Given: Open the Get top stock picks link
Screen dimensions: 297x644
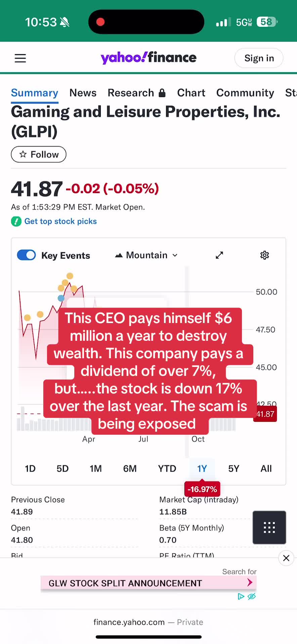Looking at the screenshot, I should point(60,221).
